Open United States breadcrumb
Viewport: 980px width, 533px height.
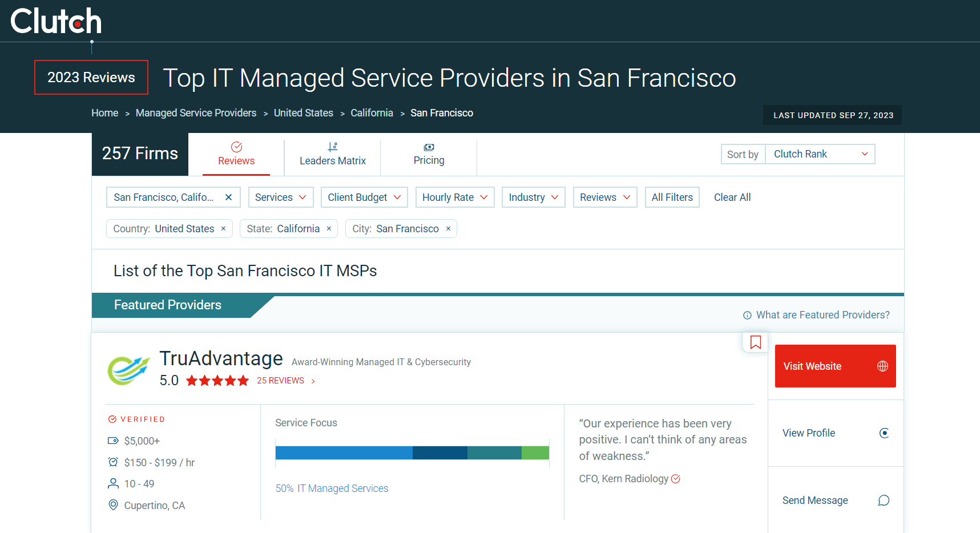[304, 113]
